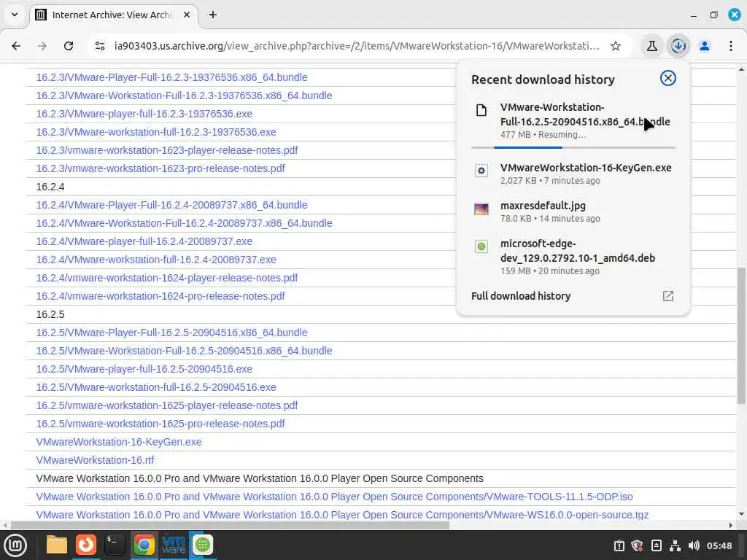The width and height of the screenshot is (747, 560).
Task: Click the KeyGen.exe gear file icon
Action: 481,171
